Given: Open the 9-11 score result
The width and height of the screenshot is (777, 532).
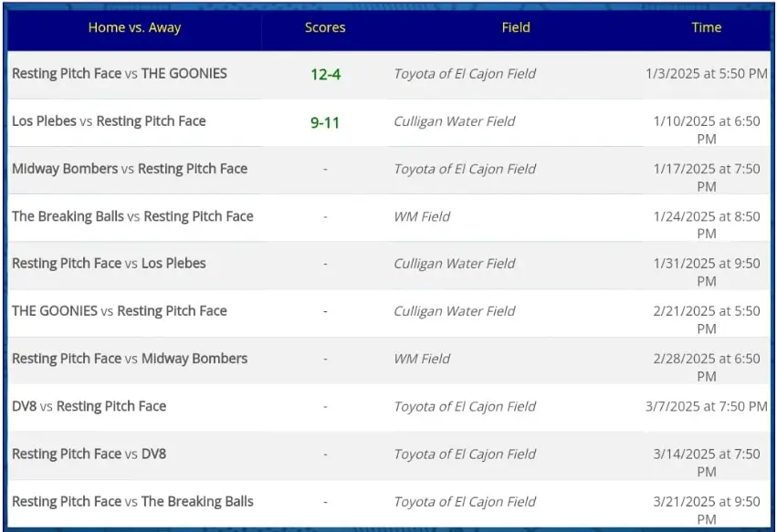Looking at the screenshot, I should (x=325, y=122).
